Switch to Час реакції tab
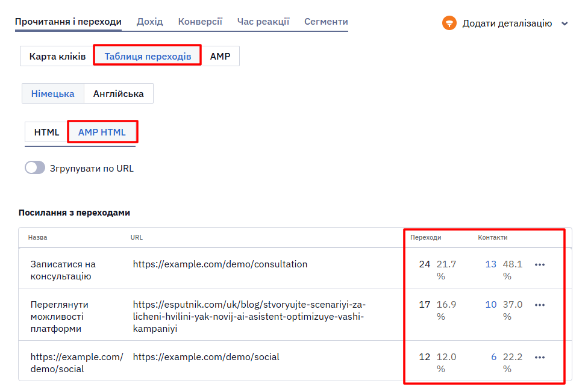The image size is (588, 389). pos(263,21)
